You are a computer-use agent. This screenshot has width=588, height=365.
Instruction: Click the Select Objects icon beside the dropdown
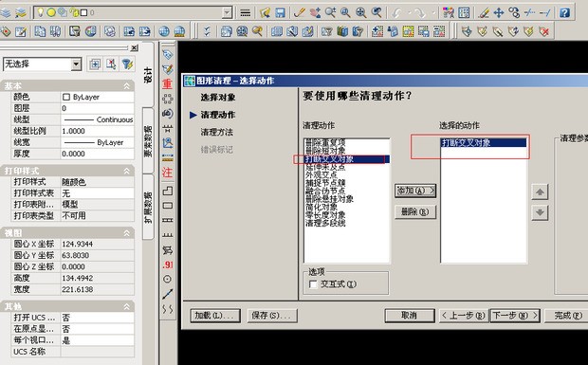tap(111, 64)
